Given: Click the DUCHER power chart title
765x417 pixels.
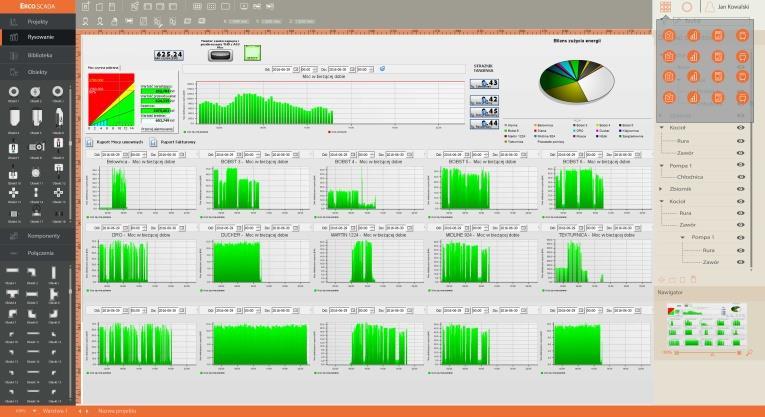Looking at the screenshot, I should click(254, 235).
